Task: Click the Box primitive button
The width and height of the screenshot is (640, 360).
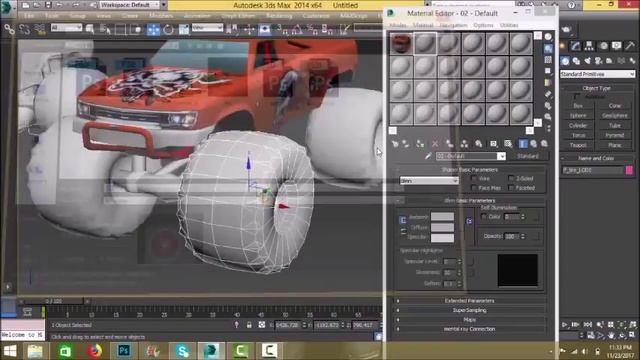Action: point(578,106)
